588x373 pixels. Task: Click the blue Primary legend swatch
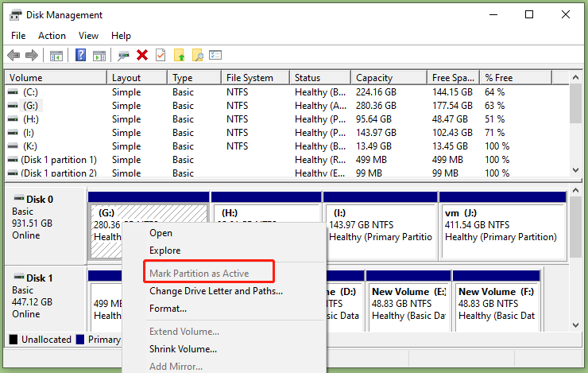80,340
